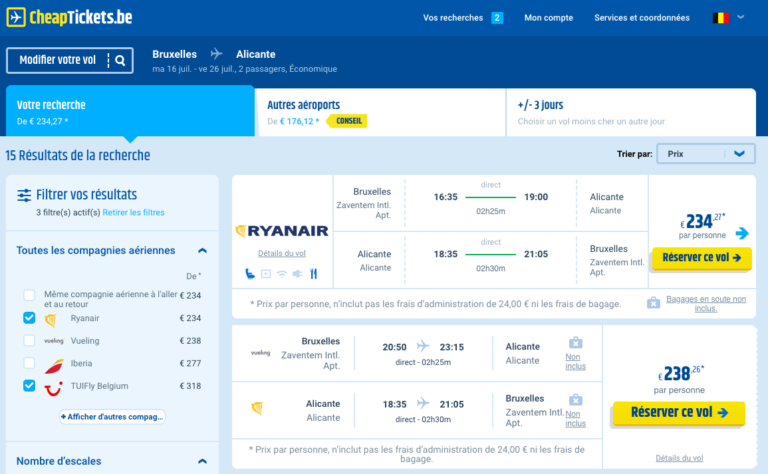Click the € 318 price beside TUIFly Belgium
This screenshot has height=474, width=768.
190,386
